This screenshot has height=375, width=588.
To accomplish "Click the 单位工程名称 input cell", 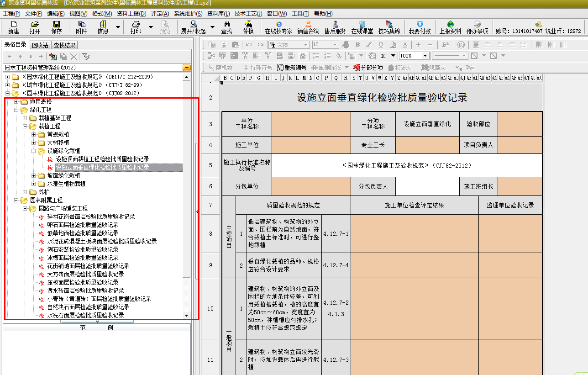I will [311, 124].
